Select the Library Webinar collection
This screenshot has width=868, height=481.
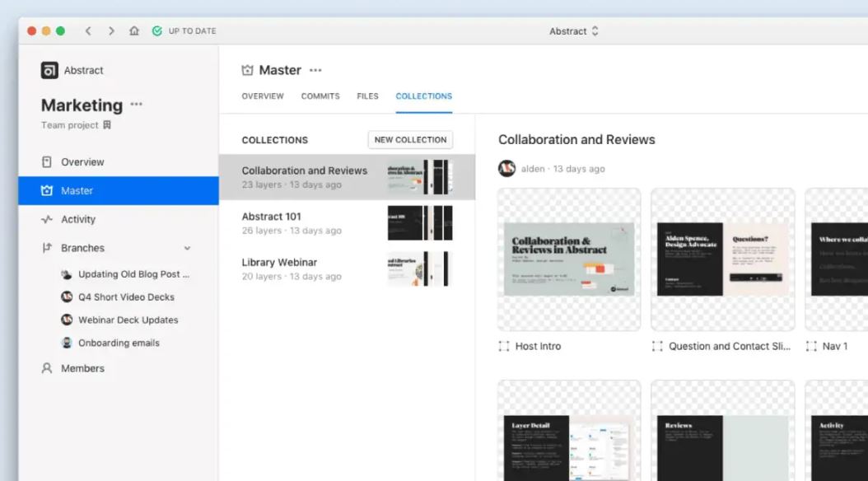click(x=347, y=269)
